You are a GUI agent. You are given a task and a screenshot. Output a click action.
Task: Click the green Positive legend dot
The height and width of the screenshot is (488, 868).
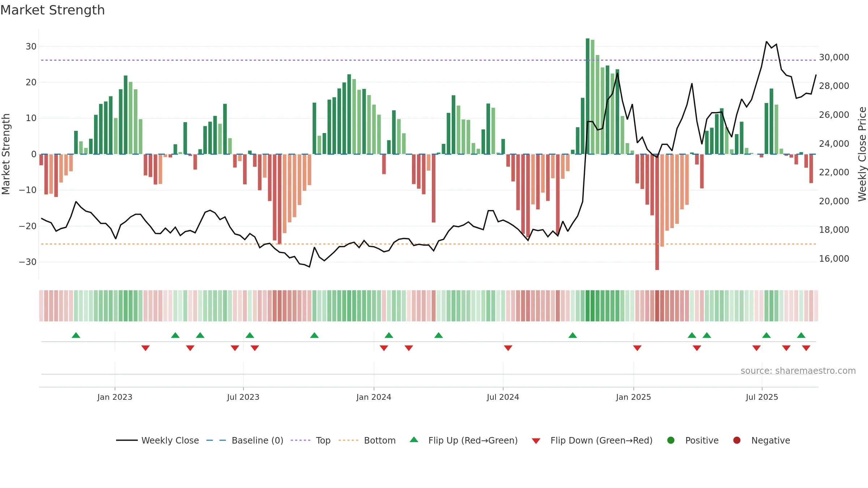point(671,440)
